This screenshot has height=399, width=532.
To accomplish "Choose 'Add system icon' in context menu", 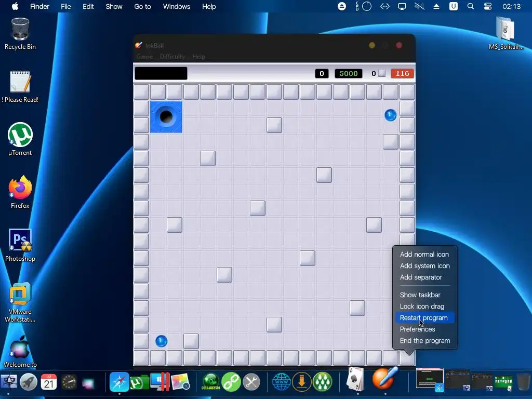I will pyautogui.click(x=424, y=265).
